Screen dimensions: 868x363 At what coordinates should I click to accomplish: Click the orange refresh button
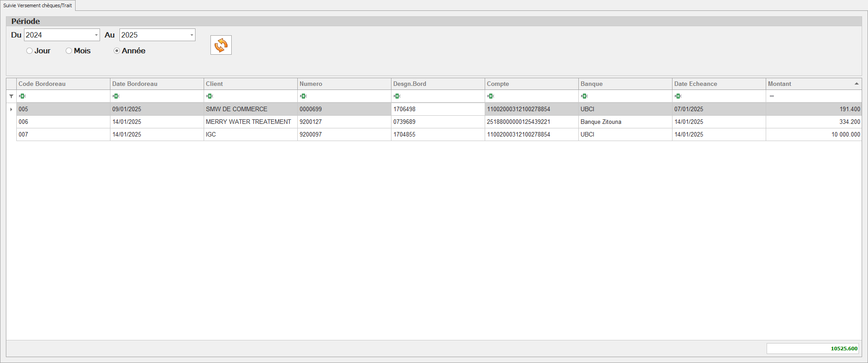[221, 45]
